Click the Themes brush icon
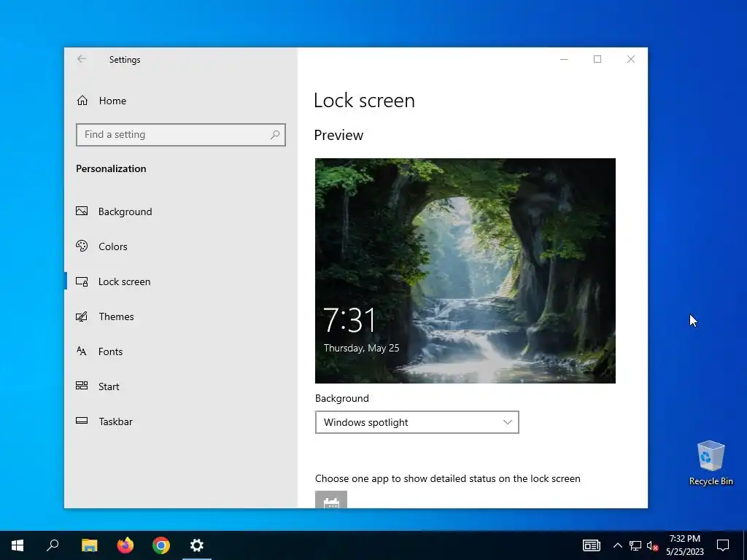 [82, 316]
